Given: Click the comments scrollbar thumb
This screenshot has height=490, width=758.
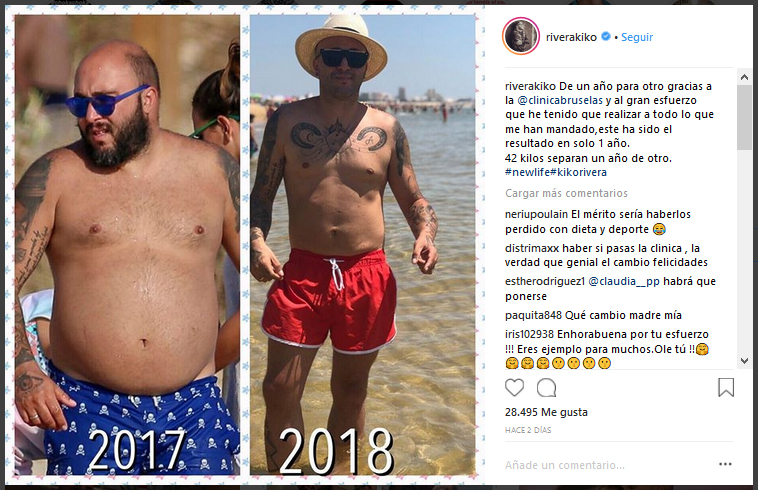Looking at the screenshot, I should click(x=744, y=117).
